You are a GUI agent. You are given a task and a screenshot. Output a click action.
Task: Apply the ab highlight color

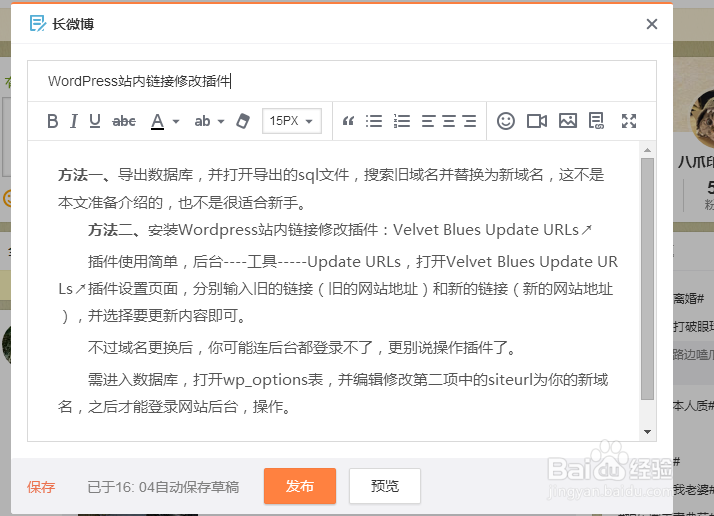click(202, 121)
